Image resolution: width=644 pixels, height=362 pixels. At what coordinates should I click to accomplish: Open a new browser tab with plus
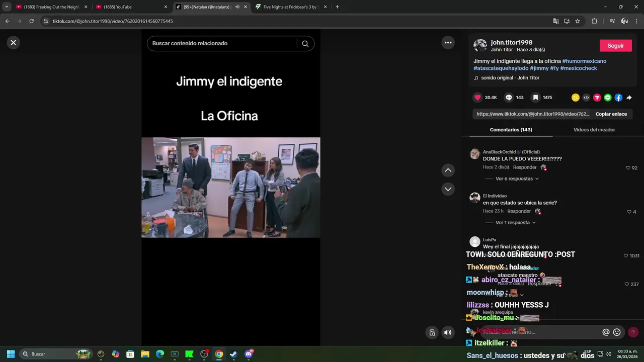(337, 7)
